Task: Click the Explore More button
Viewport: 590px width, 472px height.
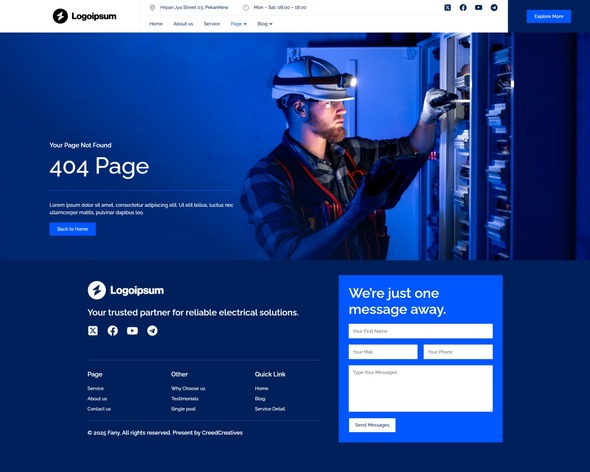Action: point(549,16)
